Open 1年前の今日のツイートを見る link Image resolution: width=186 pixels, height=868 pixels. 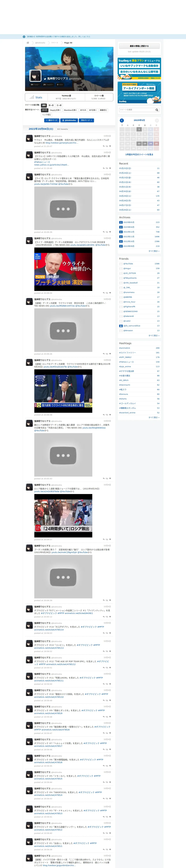(x=139, y=155)
